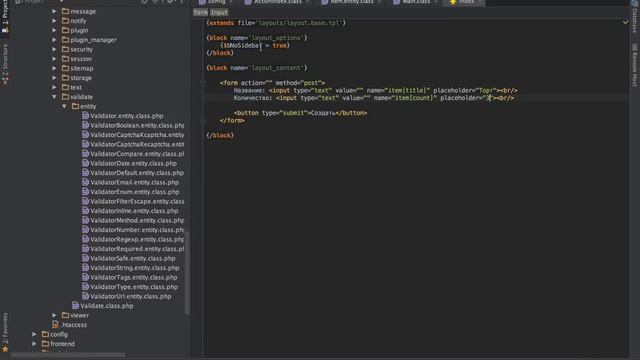The height and width of the screenshot is (360, 640).
Task: Select ValidatorType.entity.class.php file
Action: (130, 287)
